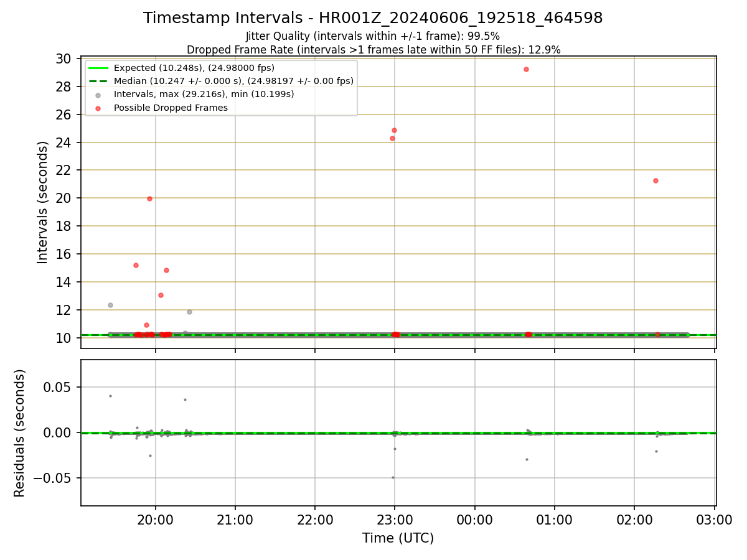Select the red point at 20 seconds before 20:00
This screenshot has width=747, height=560.
pyautogui.click(x=149, y=198)
